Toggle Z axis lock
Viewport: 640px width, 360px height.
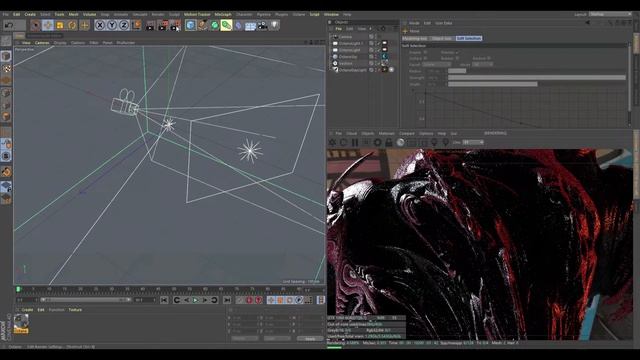[124, 25]
